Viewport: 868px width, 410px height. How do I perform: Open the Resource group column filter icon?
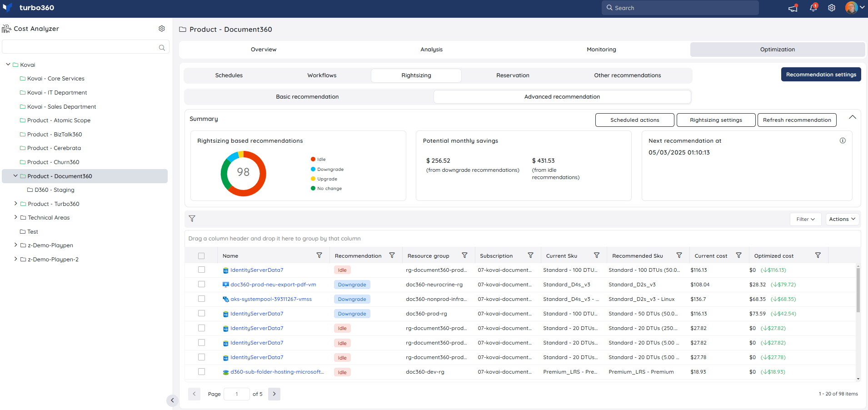point(464,255)
